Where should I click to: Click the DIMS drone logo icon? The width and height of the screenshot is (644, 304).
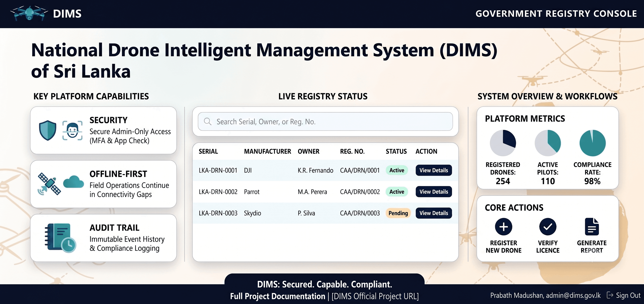click(x=29, y=13)
